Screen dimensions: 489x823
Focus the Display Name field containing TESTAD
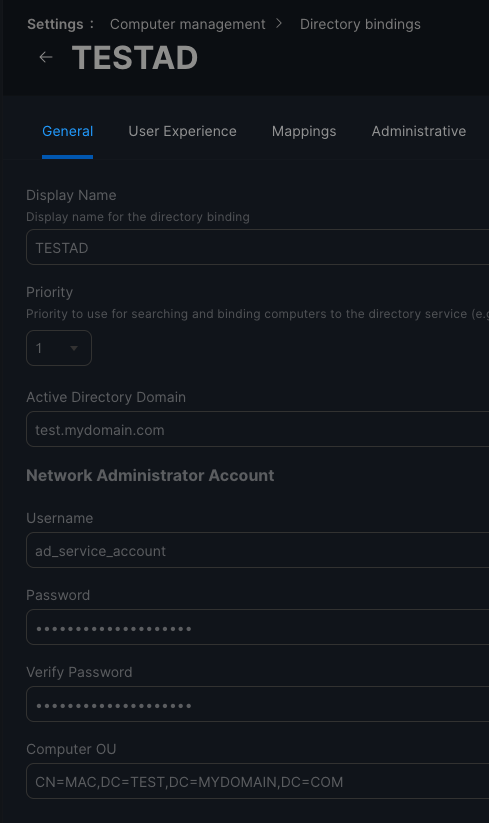point(258,247)
